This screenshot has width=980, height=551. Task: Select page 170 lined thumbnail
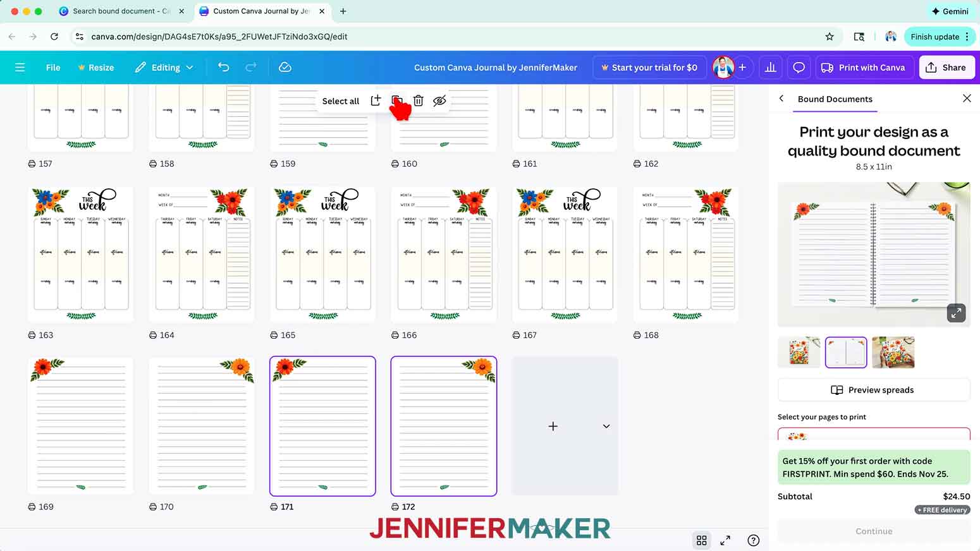(202, 426)
